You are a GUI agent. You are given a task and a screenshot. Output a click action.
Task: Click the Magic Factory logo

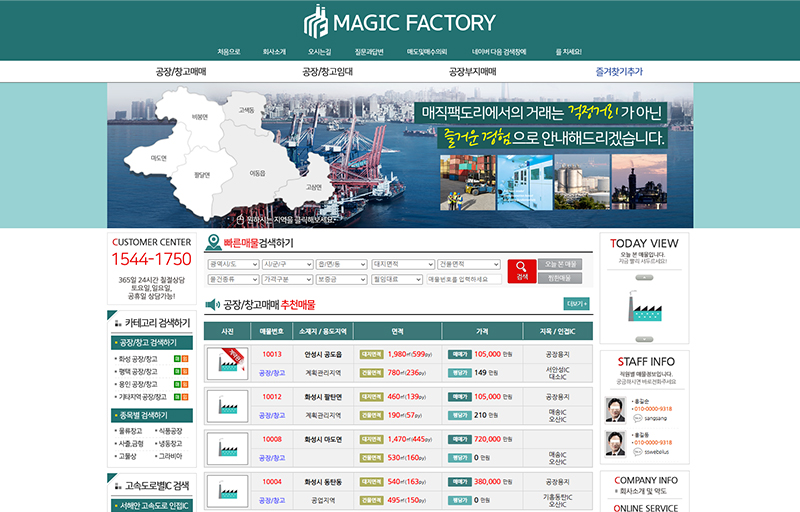pos(399,22)
